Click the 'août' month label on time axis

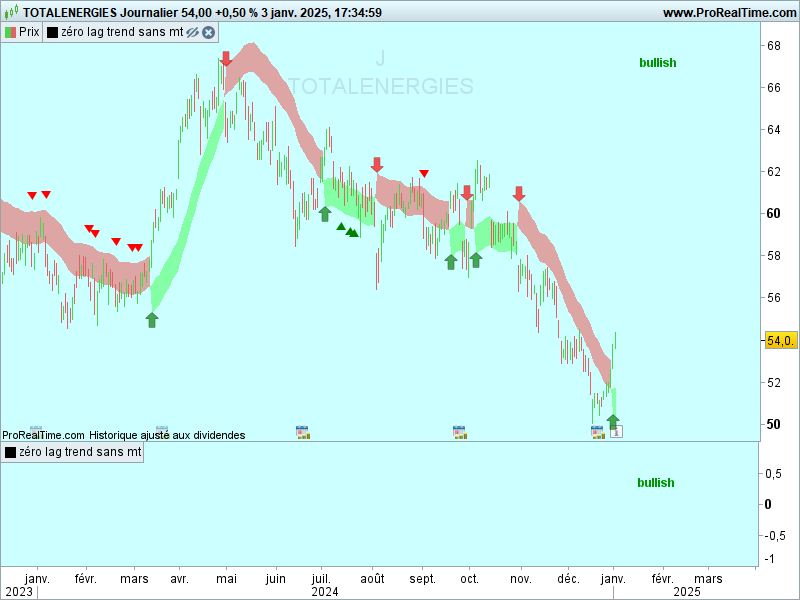coord(372,579)
